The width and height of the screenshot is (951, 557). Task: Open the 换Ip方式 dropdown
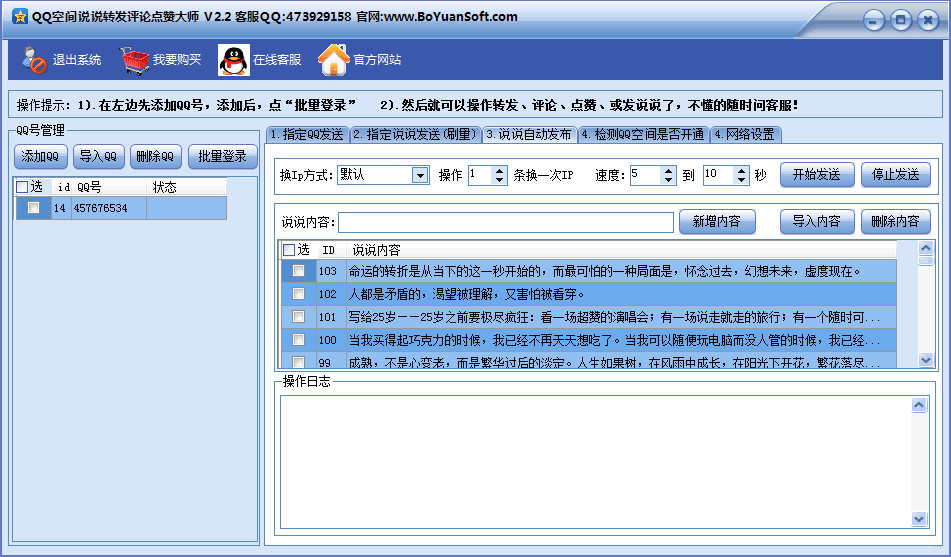(420, 175)
